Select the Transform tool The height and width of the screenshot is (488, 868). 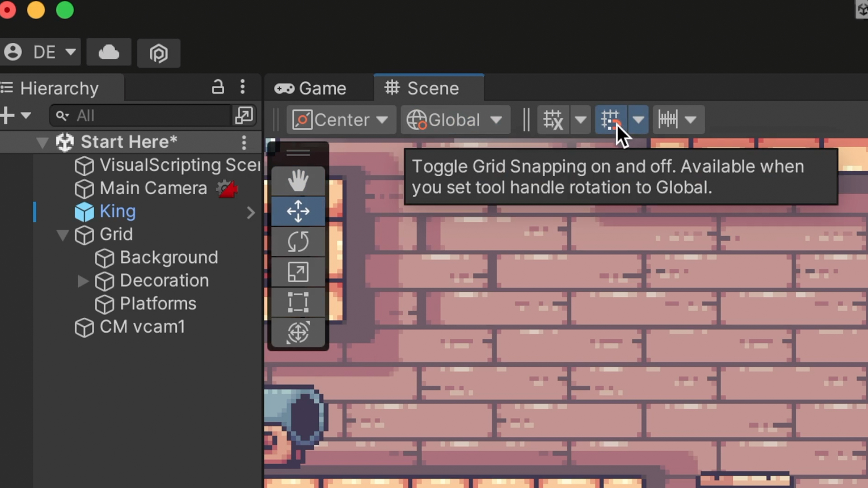tap(298, 333)
